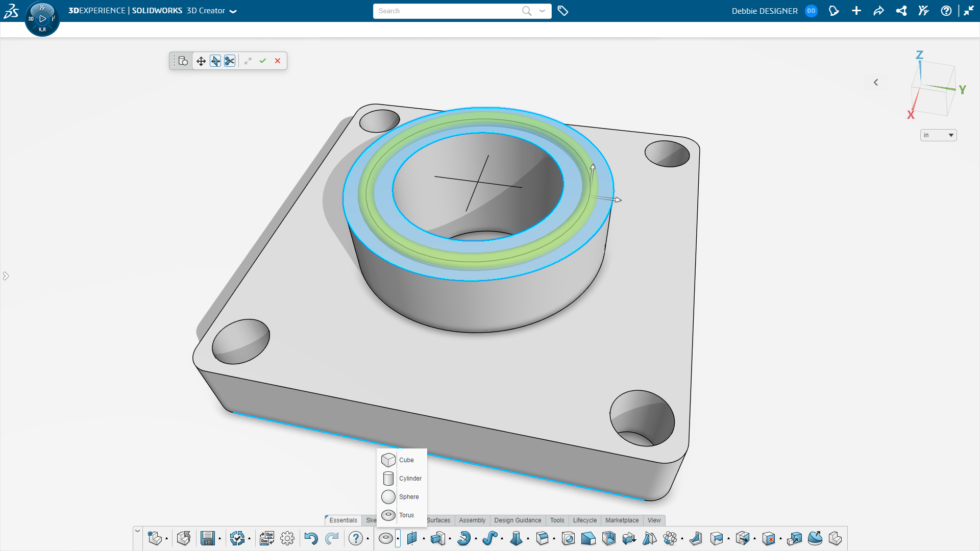Viewport: 980px width, 551px height.
Task: Confirm the operation with the green checkmark
Action: click(x=263, y=61)
